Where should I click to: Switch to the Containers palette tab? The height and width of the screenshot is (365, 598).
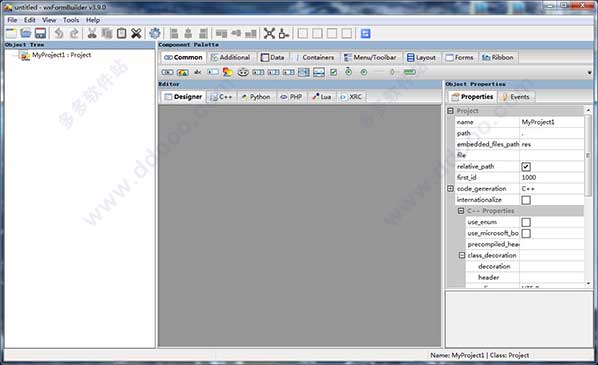coord(315,57)
